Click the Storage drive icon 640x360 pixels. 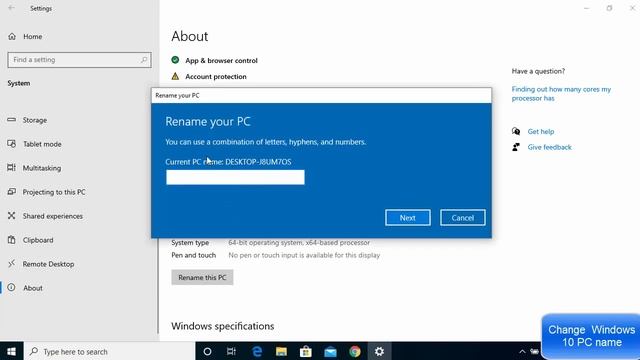click(x=11, y=120)
